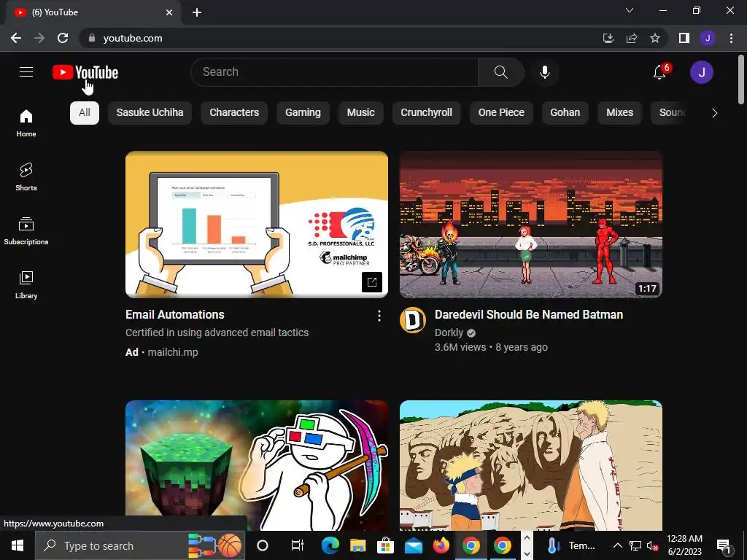Select the Crunchyroll chip
The image size is (747, 560).
point(426,113)
